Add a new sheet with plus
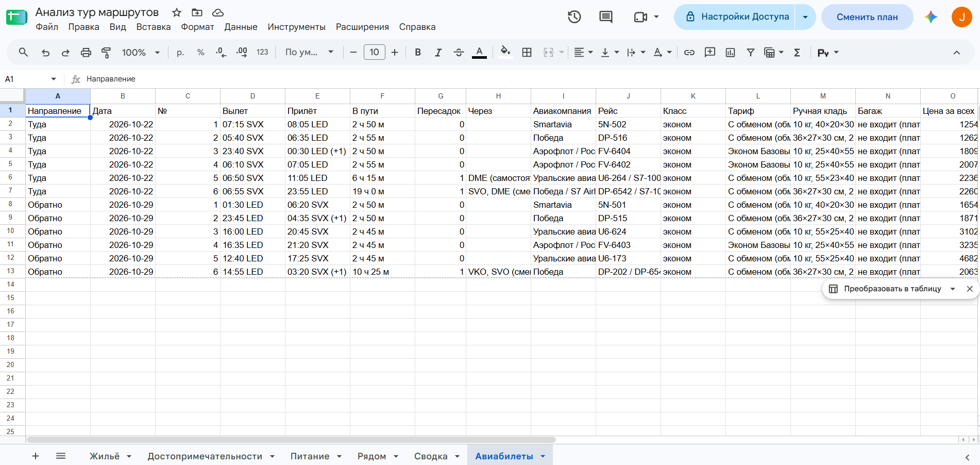The height and width of the screenshot is (465, 980). pyautogui.click(x=36, y=456)
